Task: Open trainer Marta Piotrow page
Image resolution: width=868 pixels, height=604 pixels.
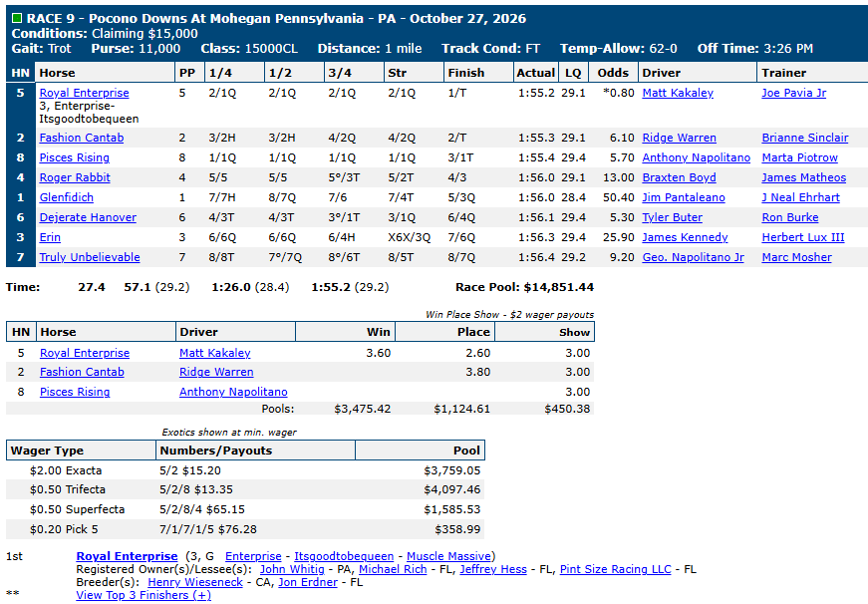Action: (800, 157)
